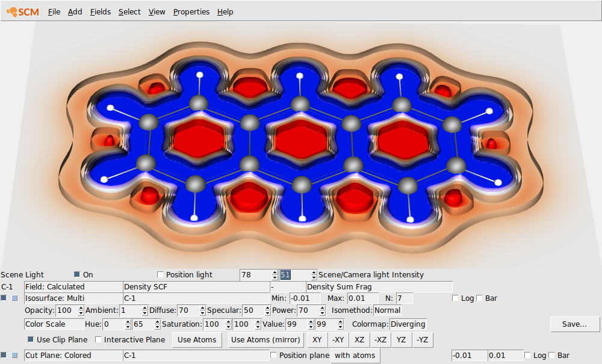Image resolution: width=602 pixels, height=364 pixels.
Task: Open the Fields menu
Action: (x=100, y=12)
